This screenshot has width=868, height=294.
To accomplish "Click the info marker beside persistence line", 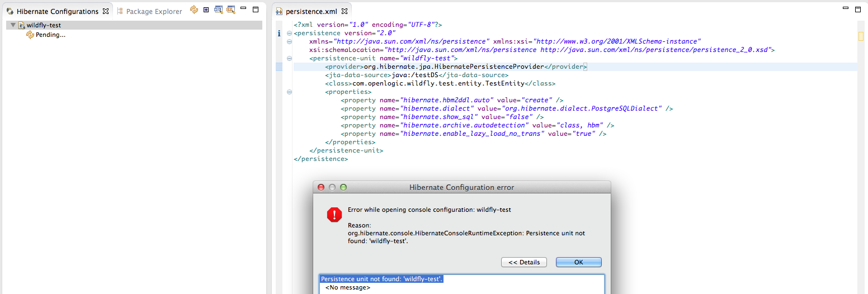I will 279,34.
